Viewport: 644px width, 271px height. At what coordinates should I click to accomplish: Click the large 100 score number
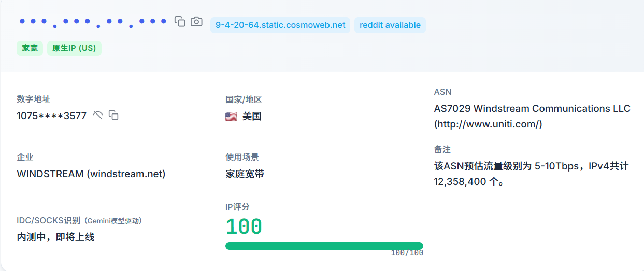(244, 227)
